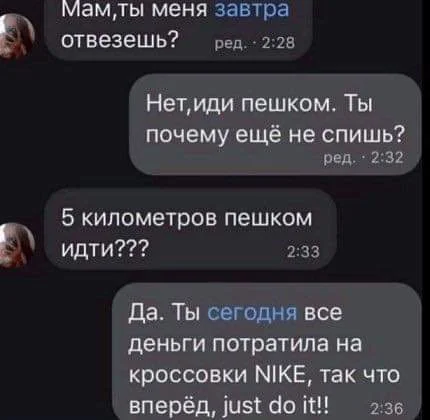The image size is (430, 420).
Task: Click the 'Да. Ты' text in last bubble
Action: [x=164, y=314]
